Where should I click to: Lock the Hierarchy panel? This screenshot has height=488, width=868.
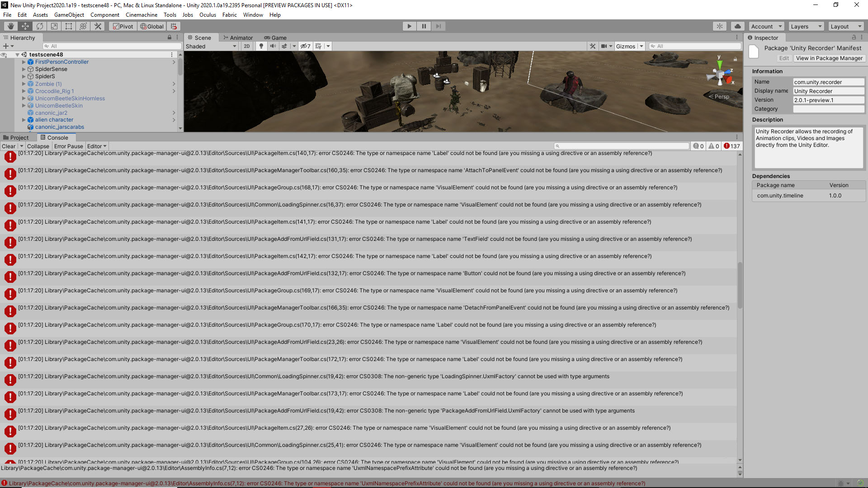[x=170, y=38]
